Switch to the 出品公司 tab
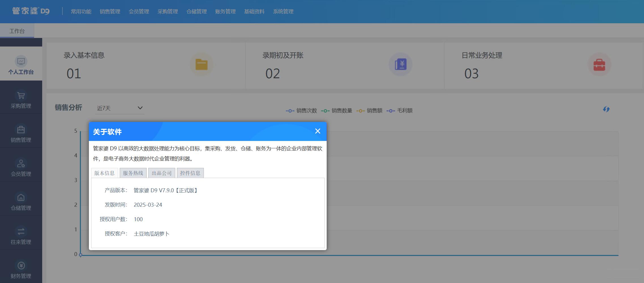The height and width of the screenshot is (283, 644). tap(162, 173)
